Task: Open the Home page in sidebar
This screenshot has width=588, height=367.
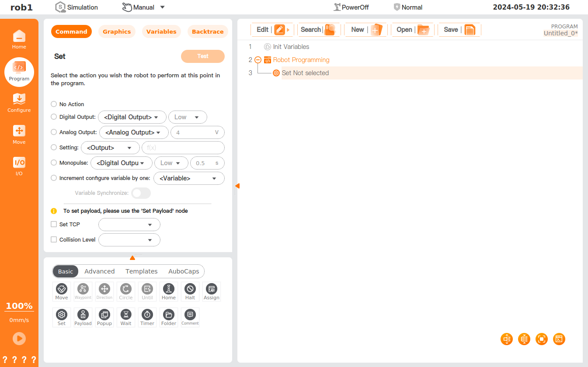Action: tap(19, 39)
